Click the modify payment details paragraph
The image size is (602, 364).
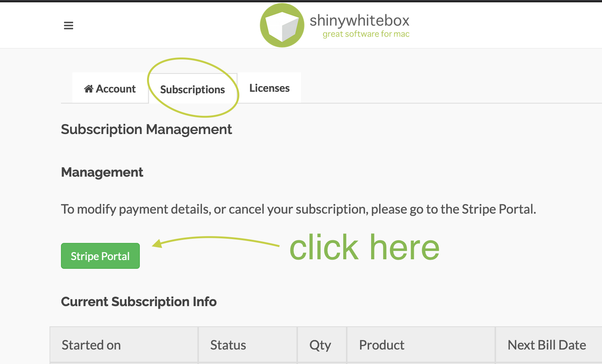[x=298, y=209]
